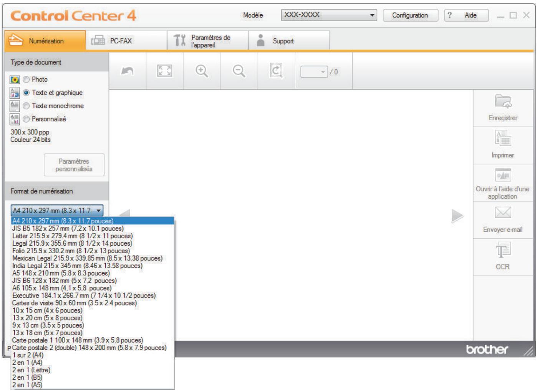The image size is (537, 392).
Task: Click the Aide help button
Action: (x=466, y=15)
